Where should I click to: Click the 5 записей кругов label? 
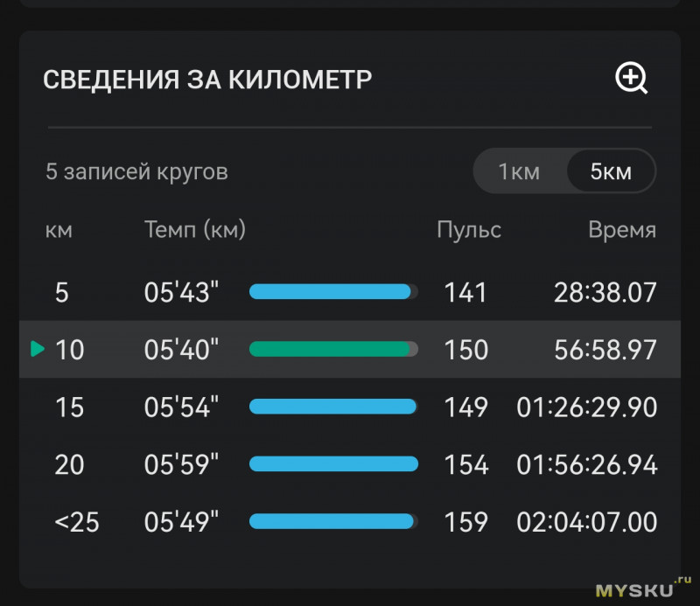tap(136, 171)
